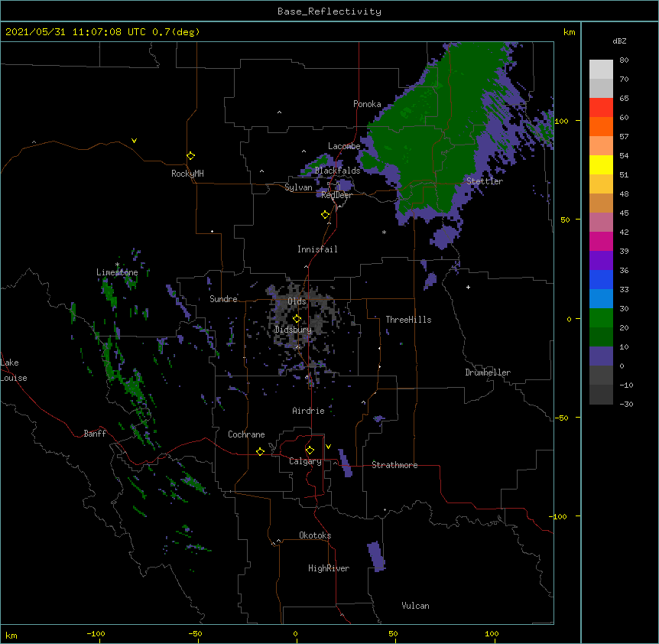Click the violet 39–36 dBZ legend swatch

coord(601,261)
